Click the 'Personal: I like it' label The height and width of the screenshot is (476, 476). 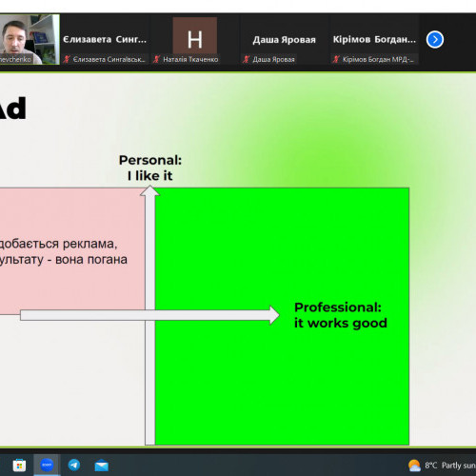tap(150, 168)
